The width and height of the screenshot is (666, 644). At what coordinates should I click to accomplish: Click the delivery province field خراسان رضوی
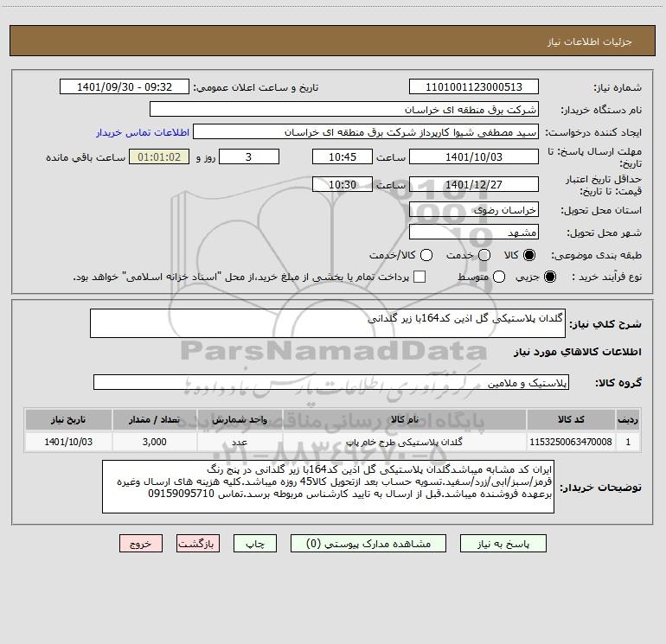[x=474, y=210]
